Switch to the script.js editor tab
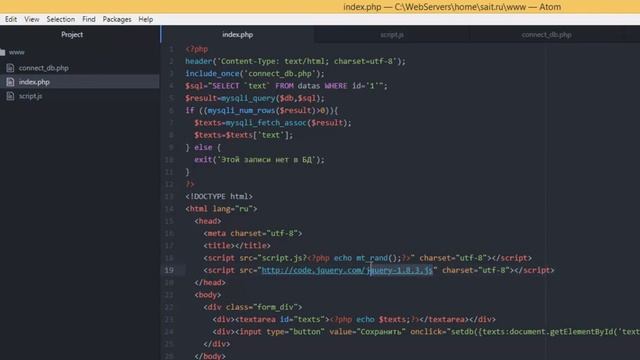 392,35
